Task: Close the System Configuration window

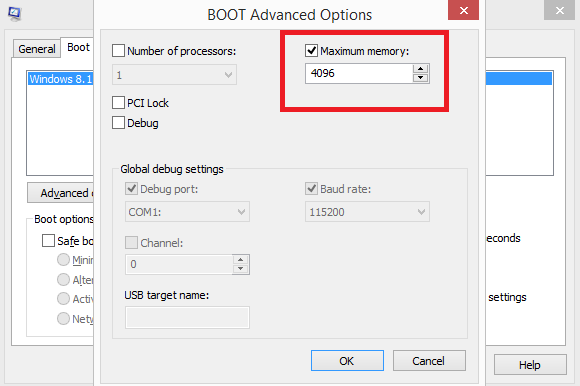Action: coord(559,10)
